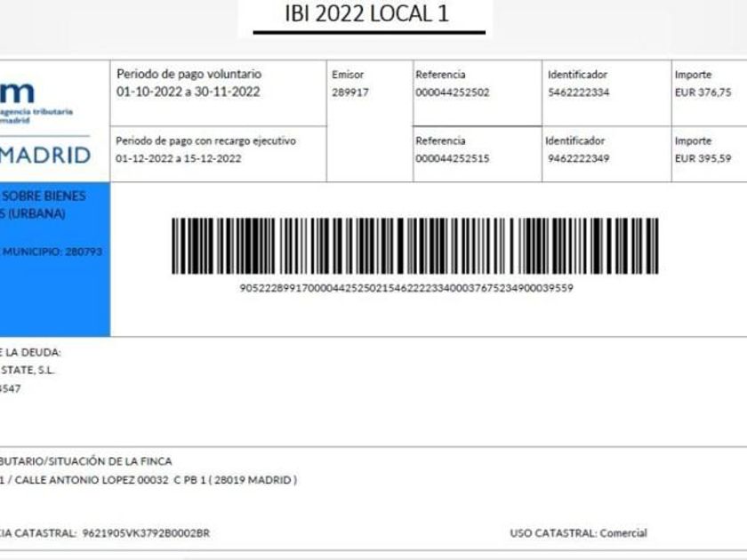Click the reference number 000044252515
This screenshot has height=560, width=747.
point(453,158)
